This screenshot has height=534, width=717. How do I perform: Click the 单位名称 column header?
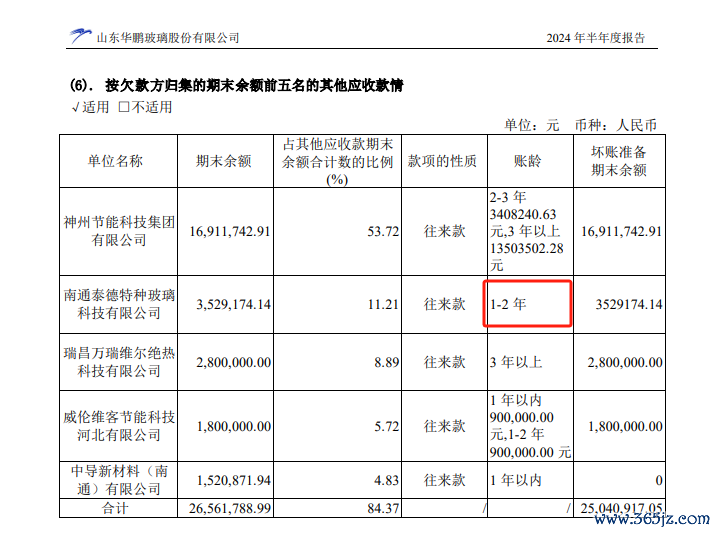115,161
